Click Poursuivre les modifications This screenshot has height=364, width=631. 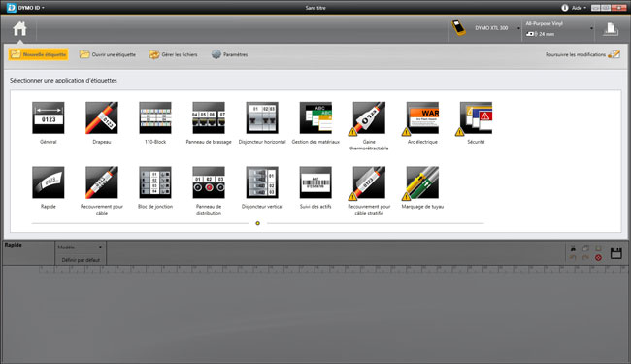[582, 54]
